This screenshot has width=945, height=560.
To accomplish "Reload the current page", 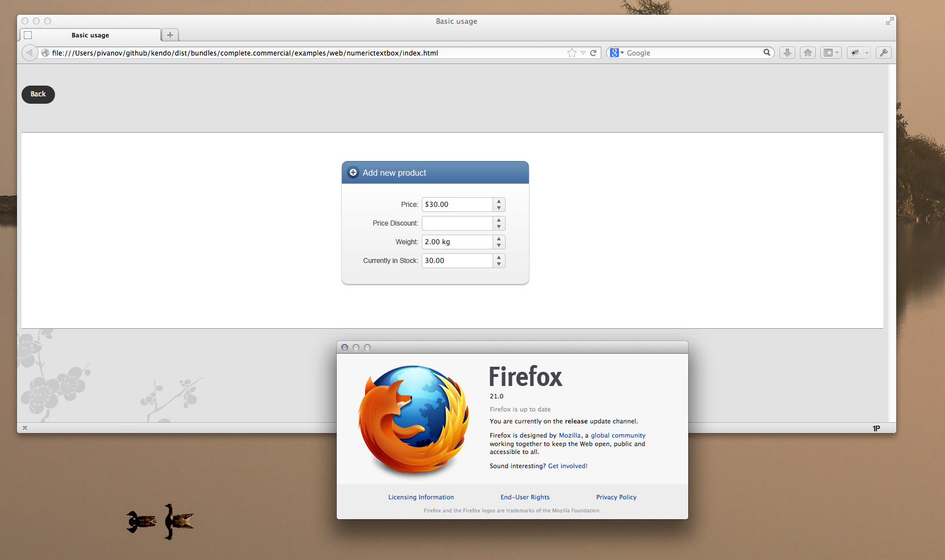I will click(593, 53).
